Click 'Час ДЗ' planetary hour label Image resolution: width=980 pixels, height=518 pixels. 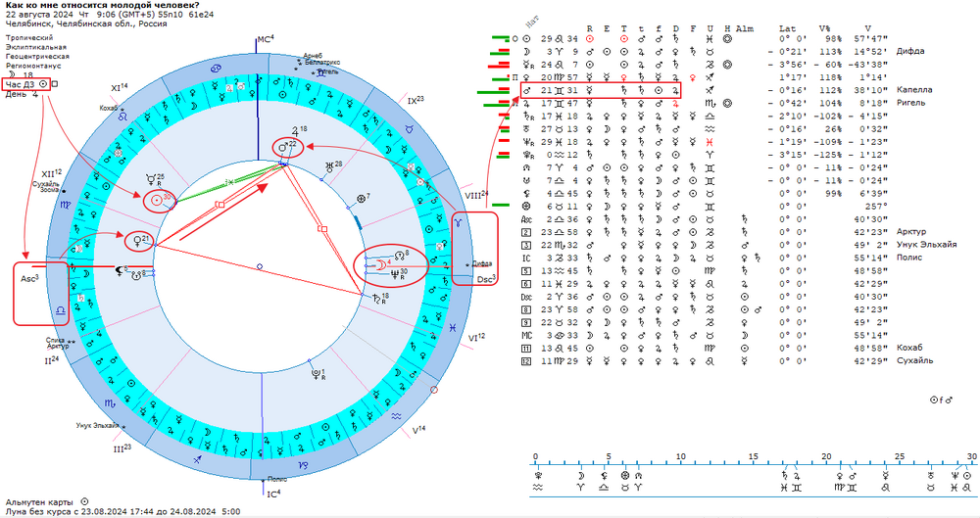click(x=20, y=84)
